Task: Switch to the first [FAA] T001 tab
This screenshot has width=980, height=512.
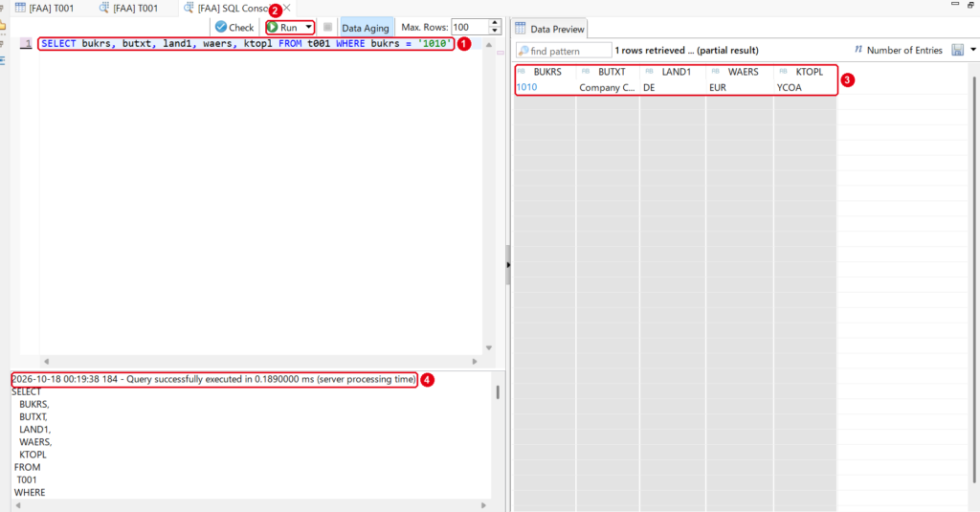Action: pos(44,8)
